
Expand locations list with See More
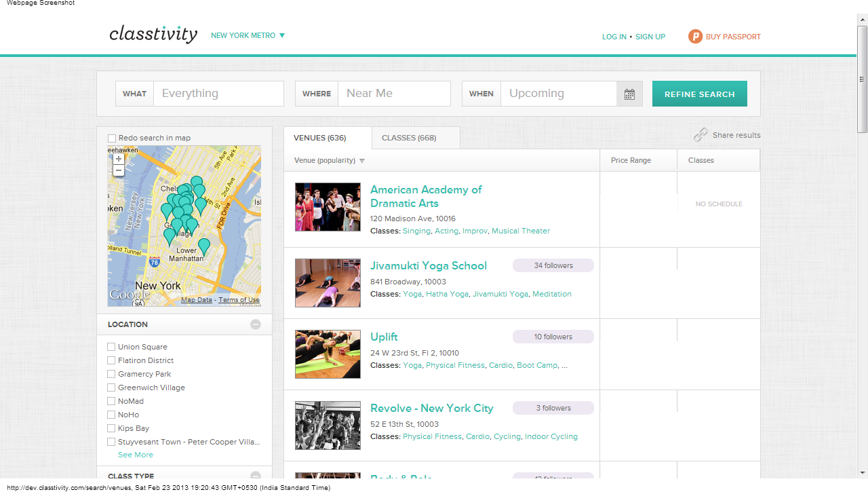tap(136, 455)
